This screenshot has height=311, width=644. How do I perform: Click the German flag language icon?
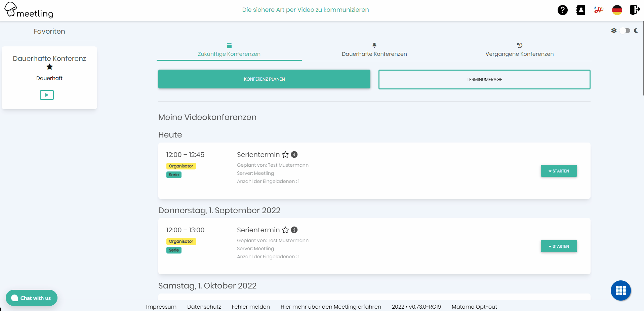pyautogui.click(x=617, y=10)
